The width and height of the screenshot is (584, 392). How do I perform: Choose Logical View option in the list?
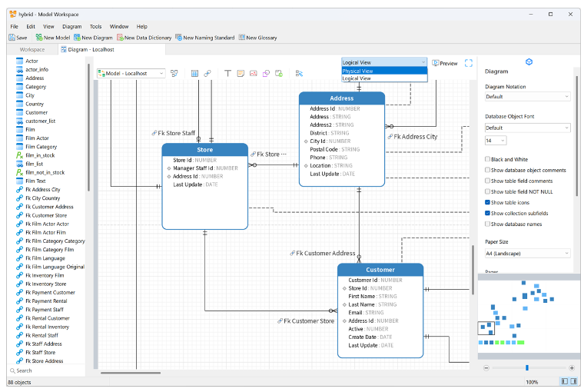point(384,78)
